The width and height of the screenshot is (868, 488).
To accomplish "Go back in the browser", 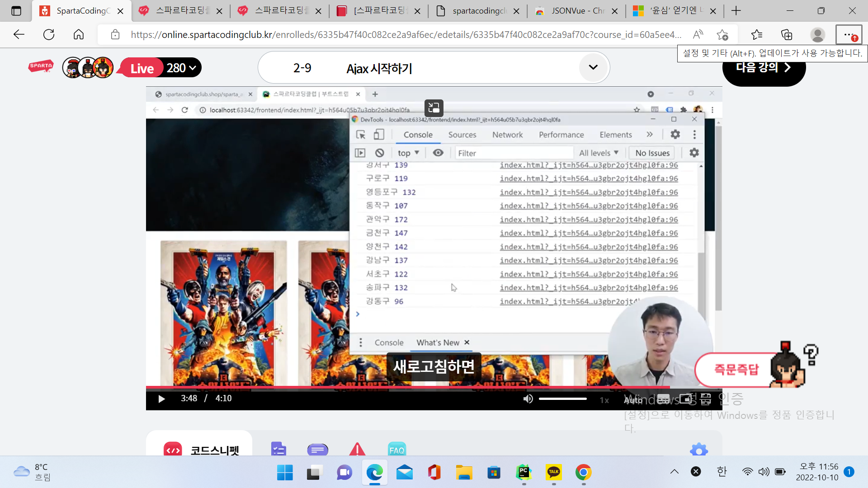I will (19, 34).
